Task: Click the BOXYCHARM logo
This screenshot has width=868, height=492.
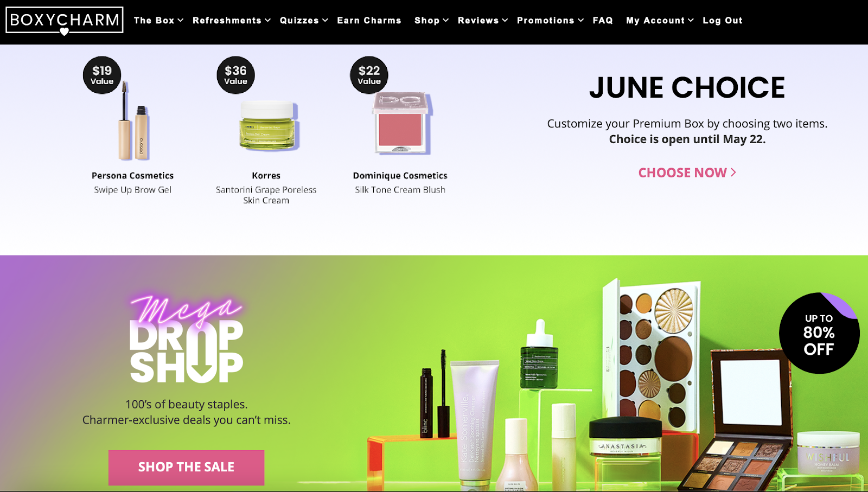Action: [65, 21]
